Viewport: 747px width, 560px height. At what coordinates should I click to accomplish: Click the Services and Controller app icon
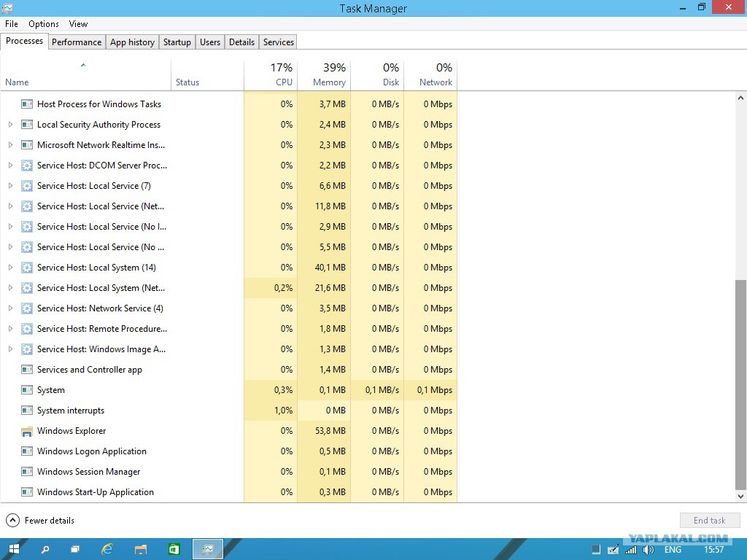pyautogui.click(x=27, y=370)
